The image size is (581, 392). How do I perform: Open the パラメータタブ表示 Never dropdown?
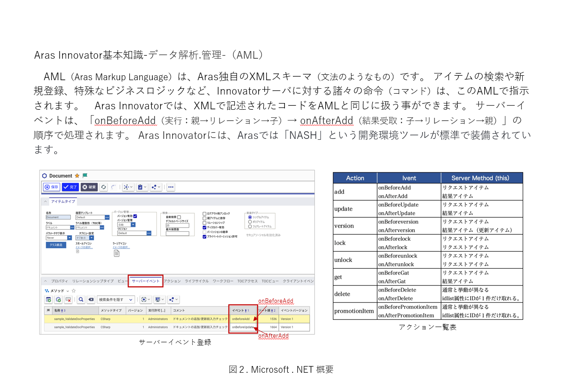(x=69, y=238)
